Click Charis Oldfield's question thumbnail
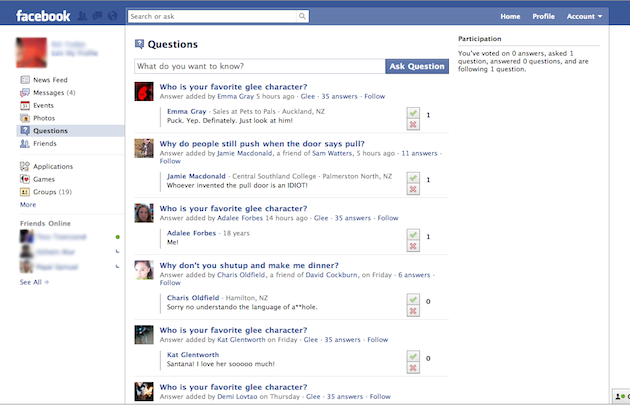Viewport: 630px width, 405px height. click(144, 270)
